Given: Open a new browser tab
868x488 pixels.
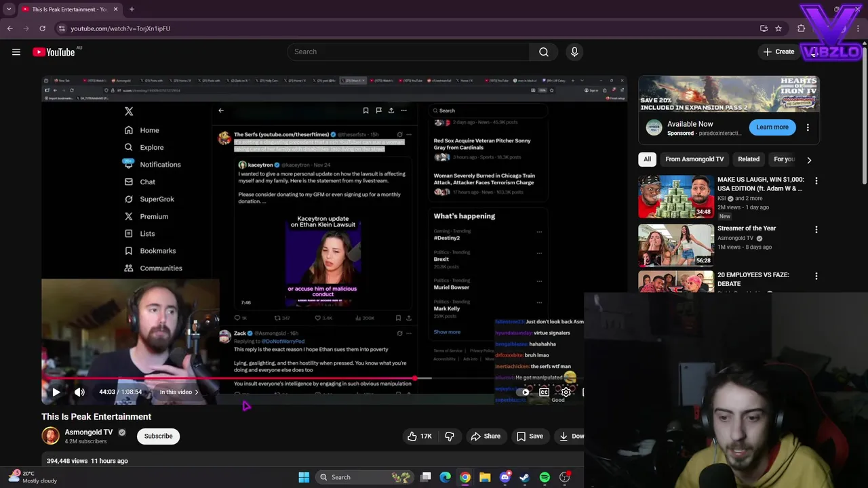Looking at the screenshot, I should tap(132, 9).
